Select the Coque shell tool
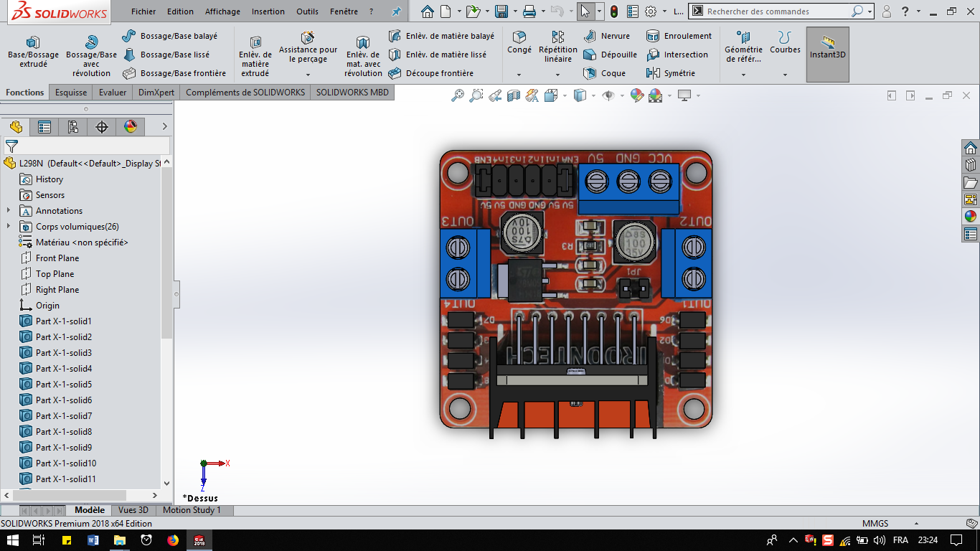Image resolution: width=980 pixels, height=551 pixels. 604,73
